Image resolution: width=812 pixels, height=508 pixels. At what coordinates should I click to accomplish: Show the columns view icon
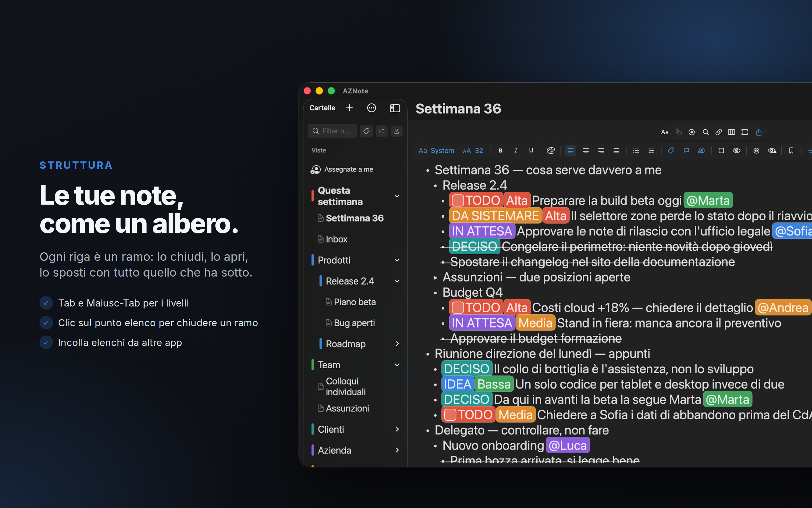[731, 132]
